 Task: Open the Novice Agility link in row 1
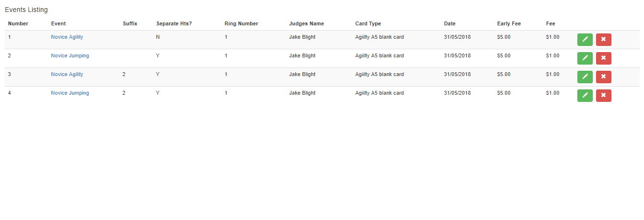tap(67, 37)
